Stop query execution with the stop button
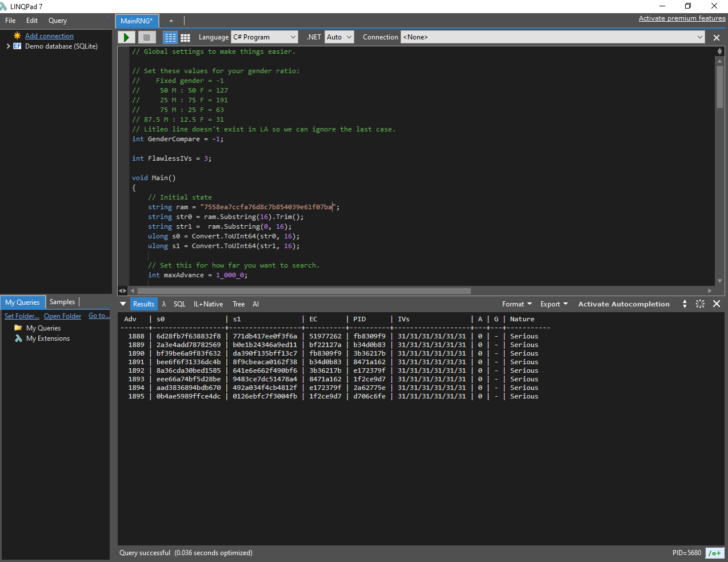The width and height of the screenshot is (728, 562). (146, 37)
